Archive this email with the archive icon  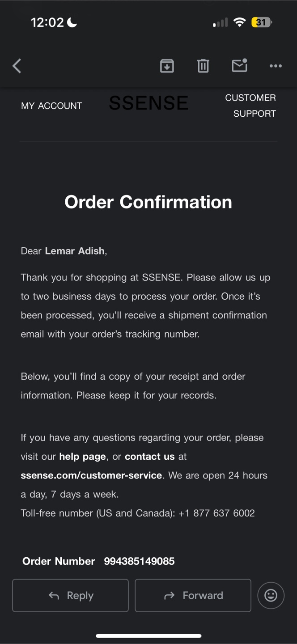pos(167,66)
